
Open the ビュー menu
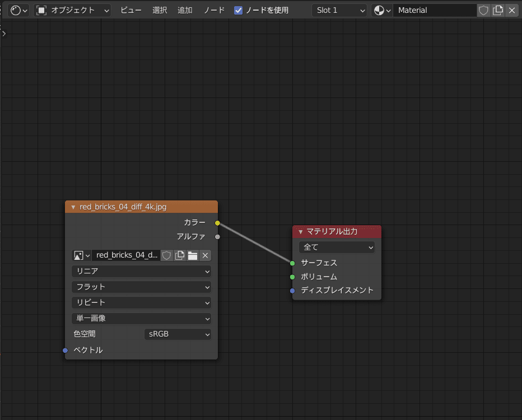tap(131, 10)
